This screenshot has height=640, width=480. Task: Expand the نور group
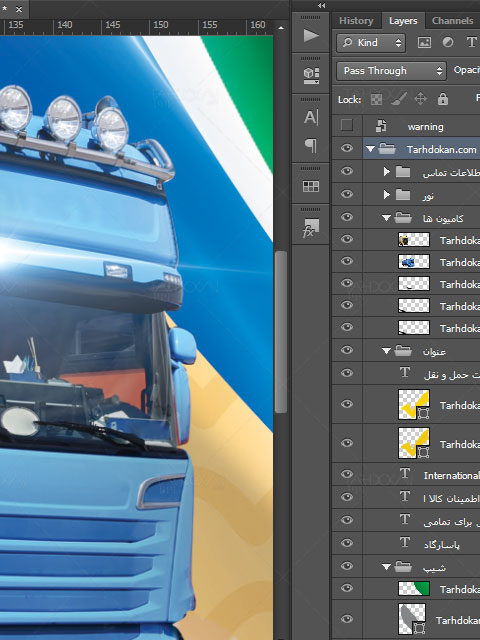[386, 195]
